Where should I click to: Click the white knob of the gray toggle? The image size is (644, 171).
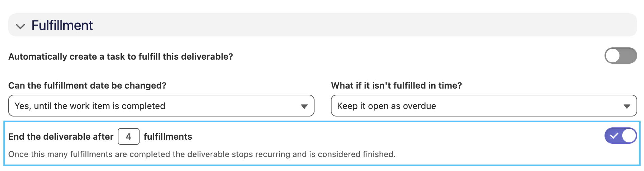pyautogui.click(x=613, y=56)
